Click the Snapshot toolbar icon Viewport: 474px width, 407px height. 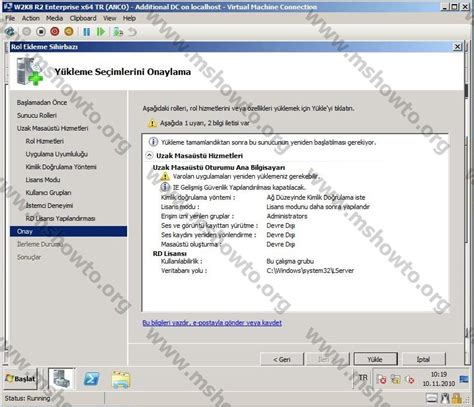[118, 32]
